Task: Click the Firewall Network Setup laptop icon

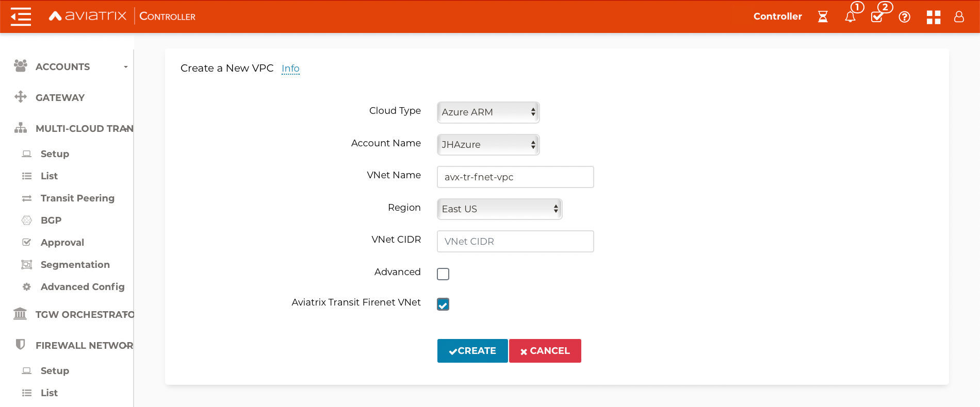Action: pos(27,370)
